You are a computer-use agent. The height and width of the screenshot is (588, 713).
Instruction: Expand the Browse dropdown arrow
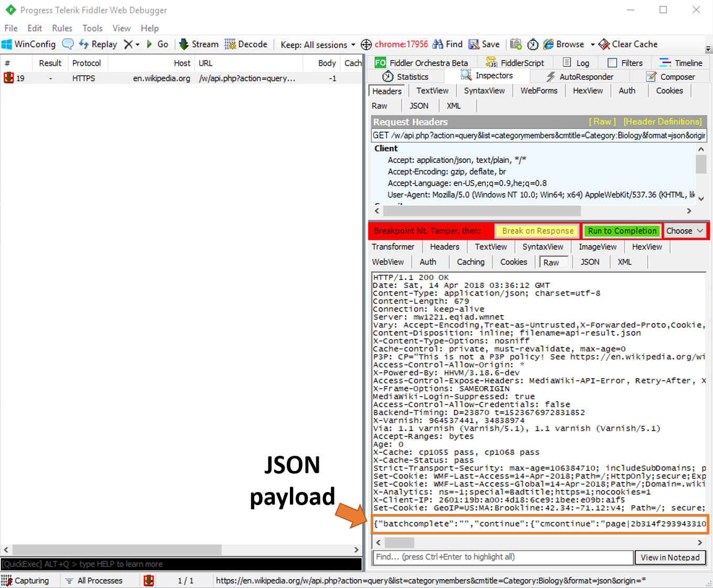592,44
